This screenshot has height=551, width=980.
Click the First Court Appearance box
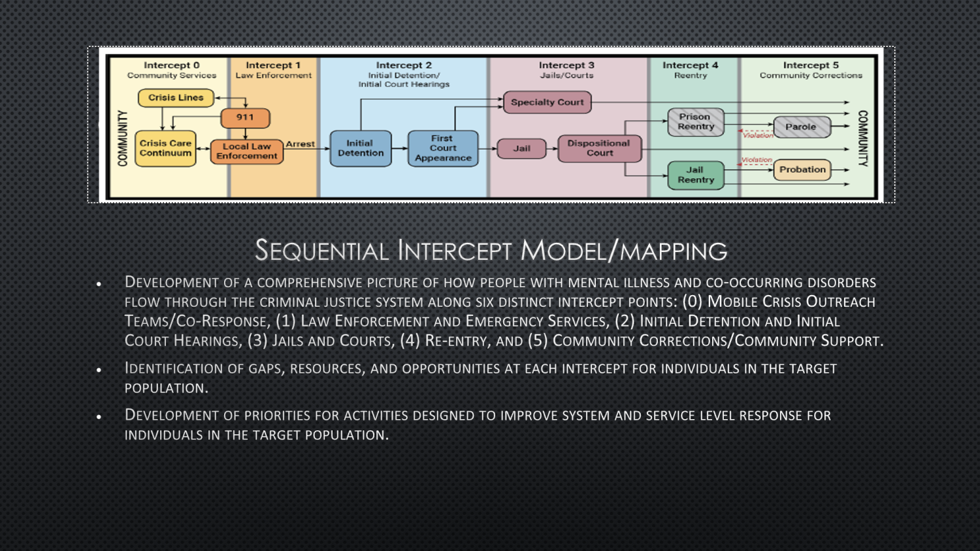tap(442, 148)
